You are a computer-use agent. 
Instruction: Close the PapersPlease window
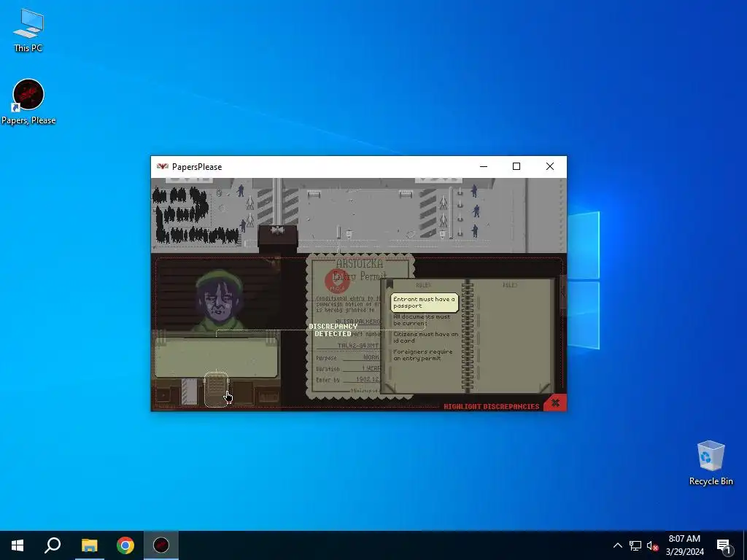tap(550, 167)
